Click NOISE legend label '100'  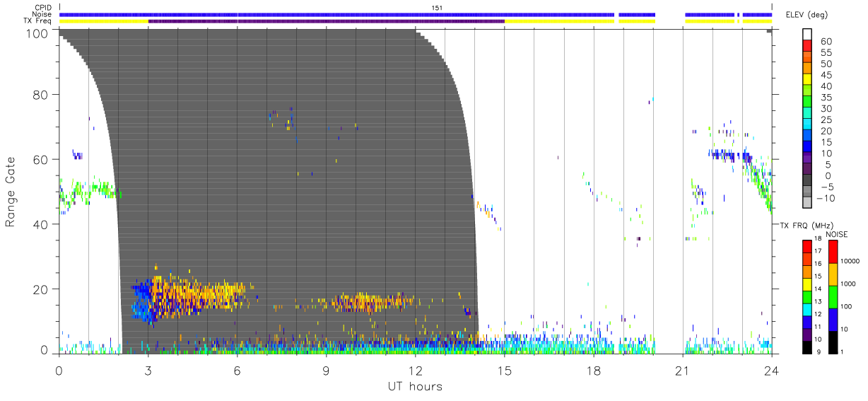point(845,306)
